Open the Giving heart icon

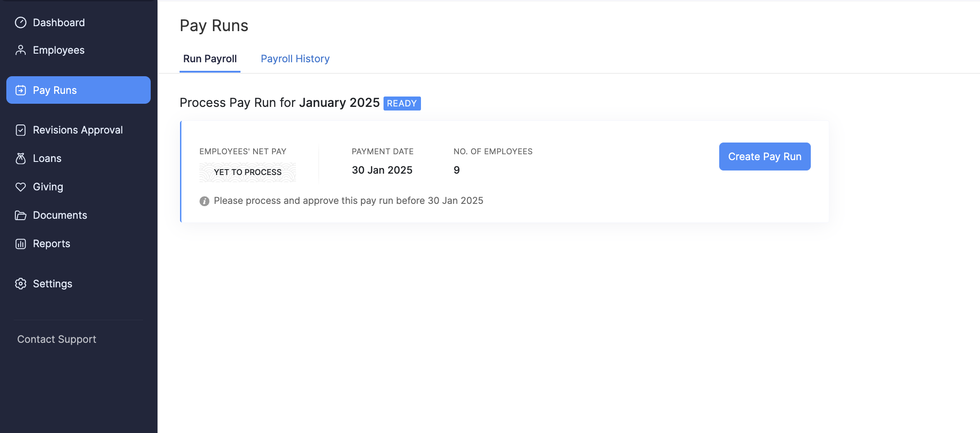point(21,186)
